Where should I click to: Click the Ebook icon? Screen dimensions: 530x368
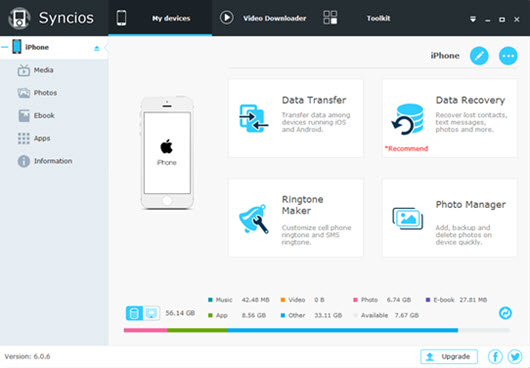[24, 116]
